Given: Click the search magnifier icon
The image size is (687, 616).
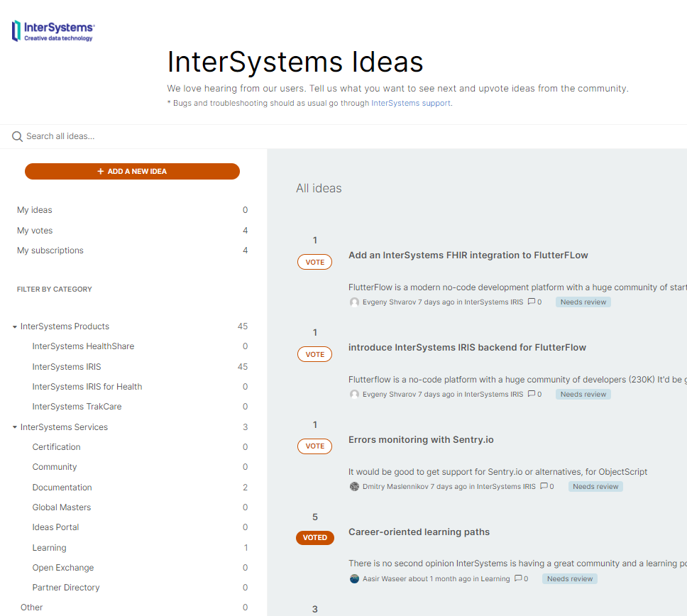Looking at the screenshot, I should coord(17,136).
